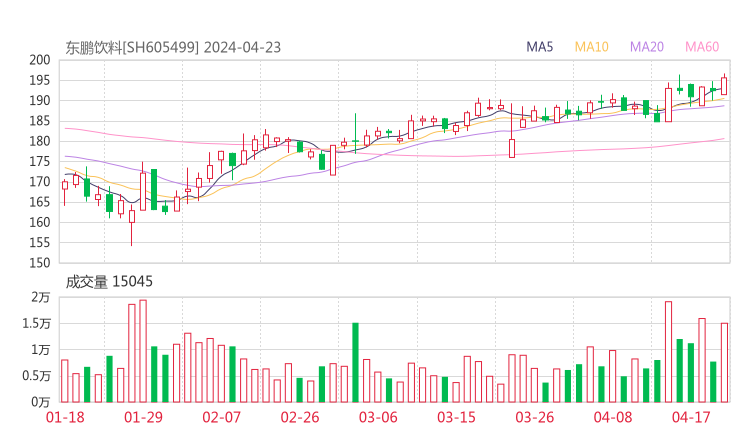The image size is (740, 440).
Task: Click the 160 price axis label
Action: (x=40, y=222)
